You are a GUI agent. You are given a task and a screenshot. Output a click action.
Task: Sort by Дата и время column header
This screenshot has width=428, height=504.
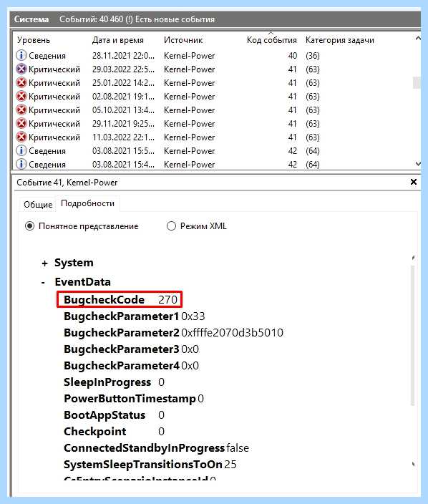click(x=117, y=40)
